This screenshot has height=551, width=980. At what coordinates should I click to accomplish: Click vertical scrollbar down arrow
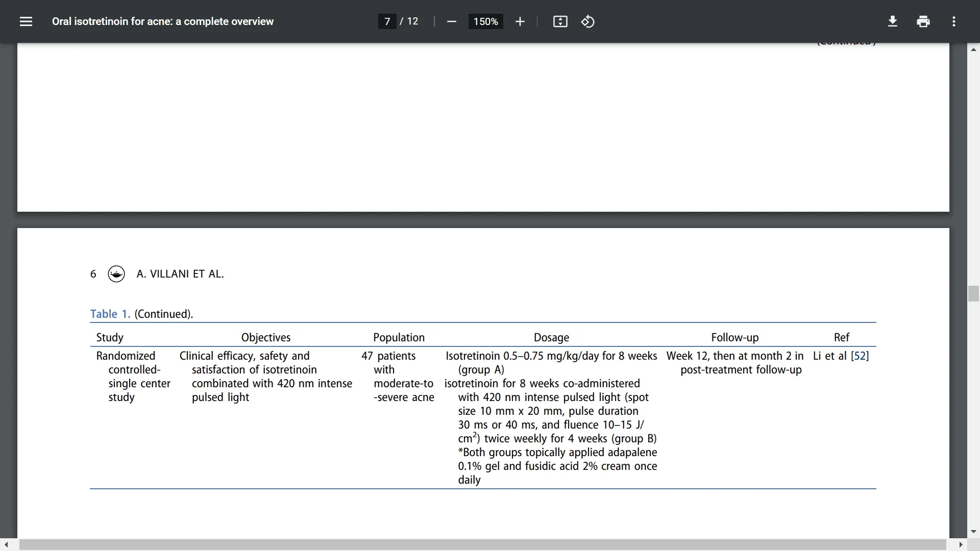click(x=973, y=532)
